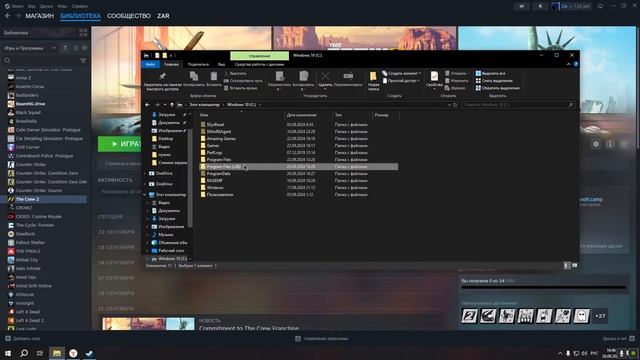This screenshot has height=360, width=640.
Task: Click Manage downloads in Steam bottom bar
Action: (x=322, y=339)
